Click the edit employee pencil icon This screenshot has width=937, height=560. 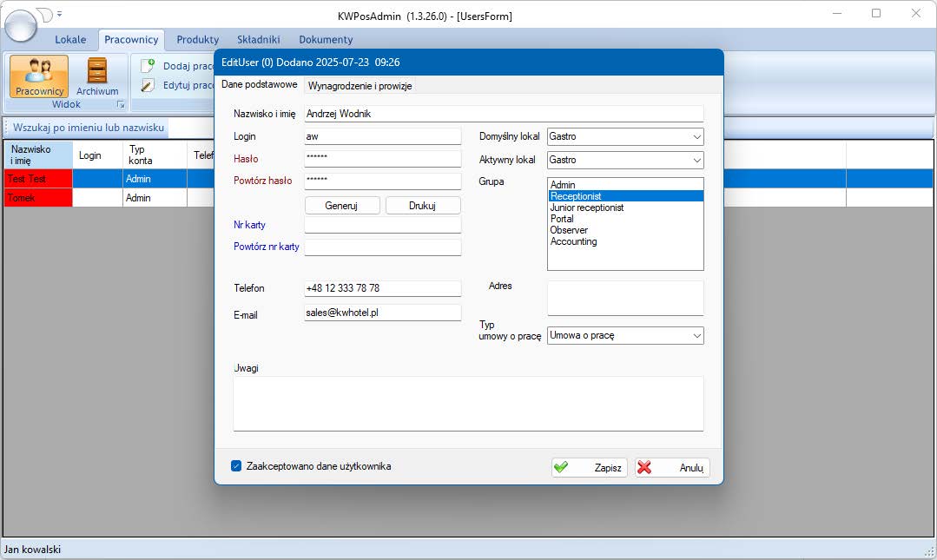tap(148, 85)
